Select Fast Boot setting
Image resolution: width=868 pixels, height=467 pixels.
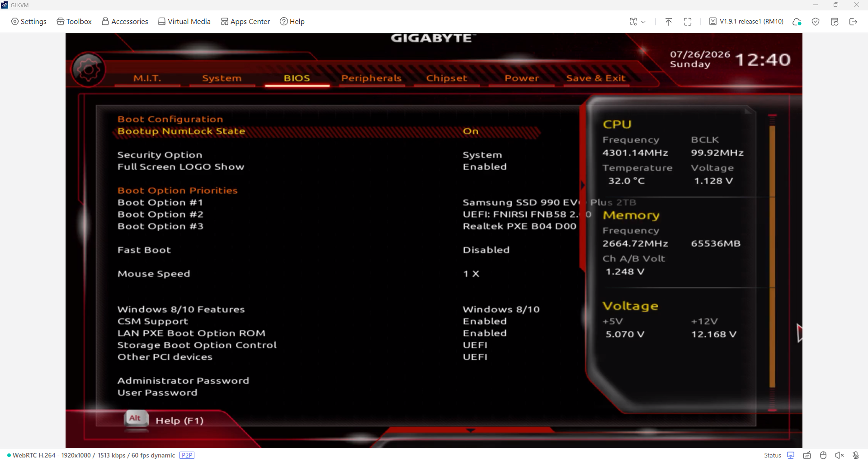coord(144,250)
